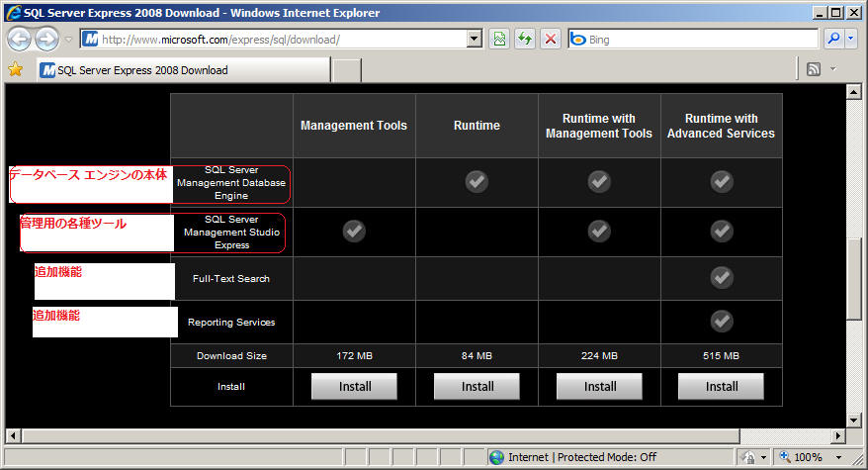Click Runtime with Advanced Services header
868x470 pixels.
722,126
